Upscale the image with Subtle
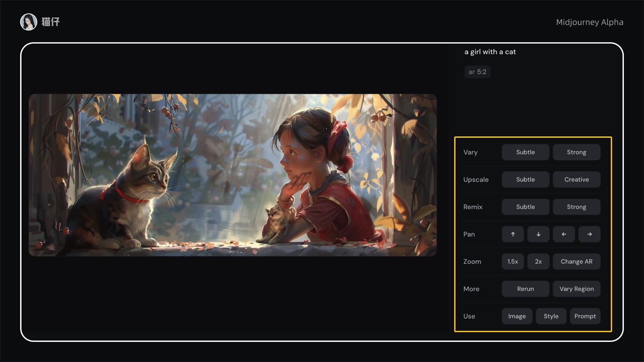Screen dimensions: 644x362 (525, 179)
